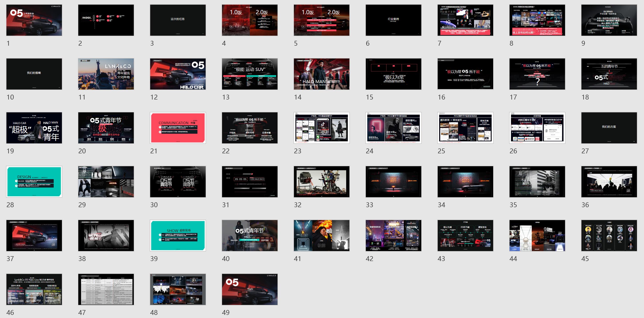Click slide 22 campaign timeline thumbnail
The image size is (644, 318).
coord(250,128)
